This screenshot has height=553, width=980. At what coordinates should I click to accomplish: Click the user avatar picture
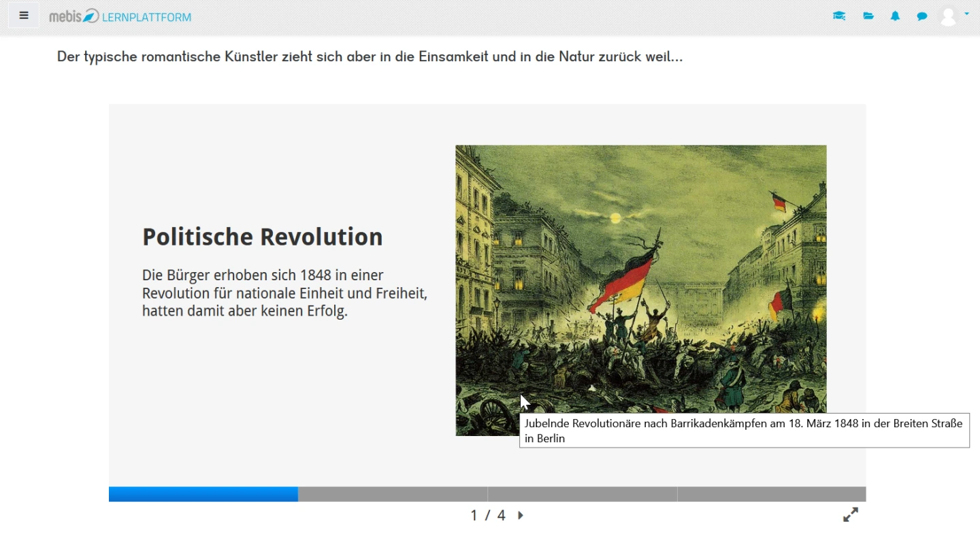(948, 16)
